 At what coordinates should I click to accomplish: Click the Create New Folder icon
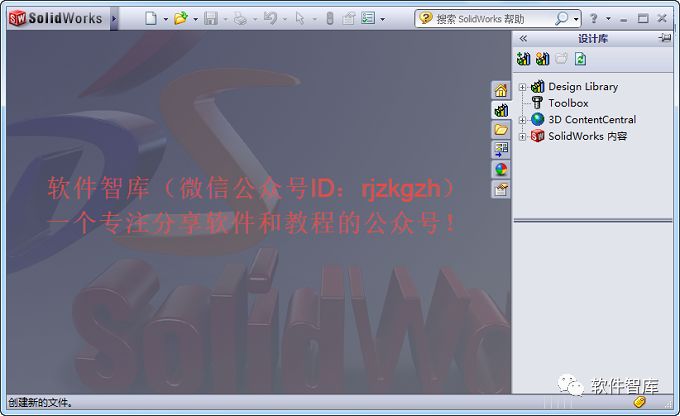[x=561, y=59]
